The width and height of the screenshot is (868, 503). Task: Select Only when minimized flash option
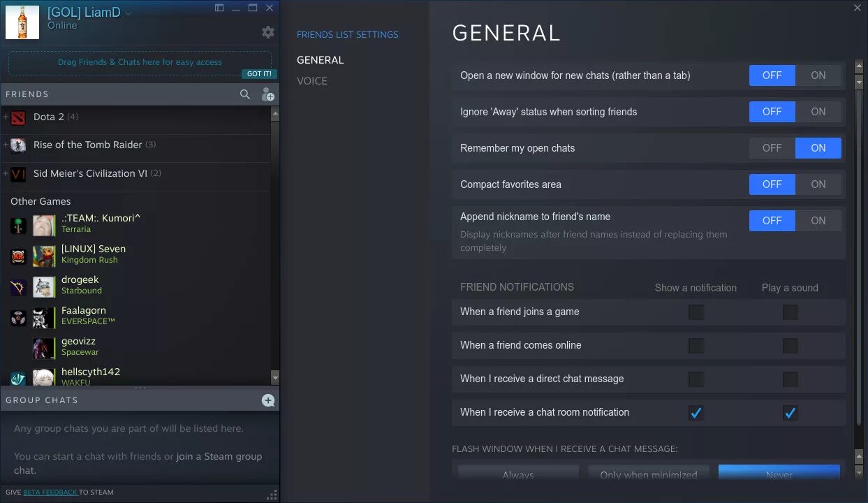click(x=649, y=472)
